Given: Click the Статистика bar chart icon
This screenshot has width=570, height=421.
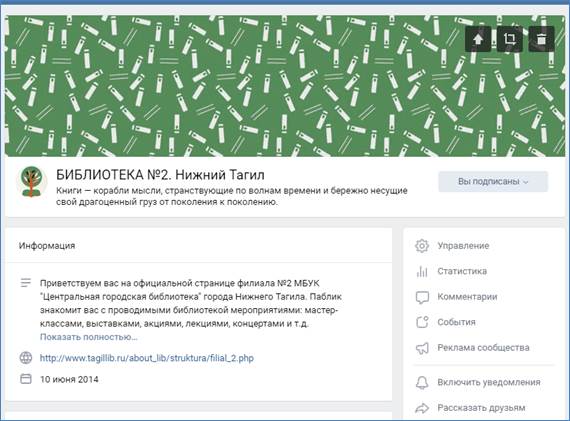Looking at the screenshot, I should tap(422, 271).
